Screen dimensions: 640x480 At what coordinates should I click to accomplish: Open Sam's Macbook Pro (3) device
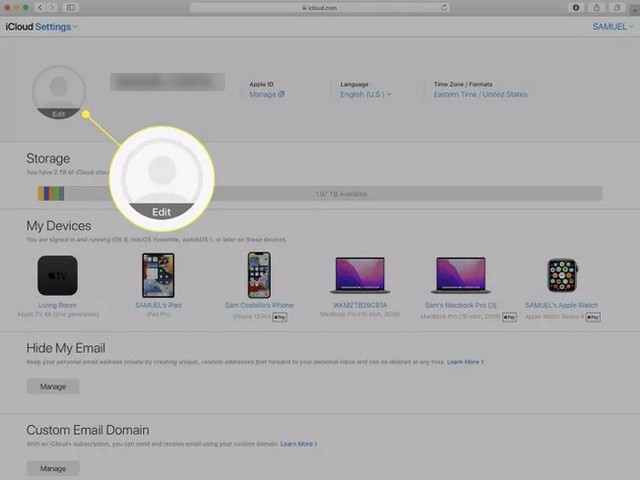(460, 275)
